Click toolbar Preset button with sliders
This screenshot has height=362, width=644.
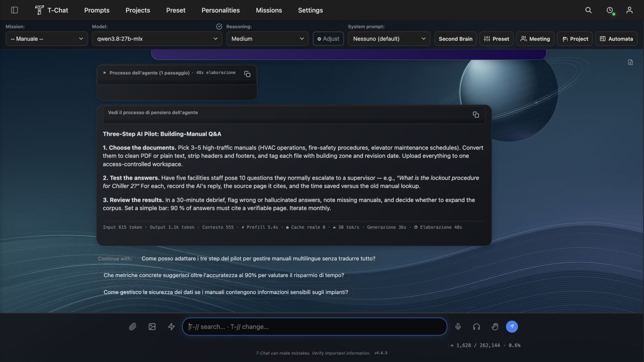click(496, 39)
